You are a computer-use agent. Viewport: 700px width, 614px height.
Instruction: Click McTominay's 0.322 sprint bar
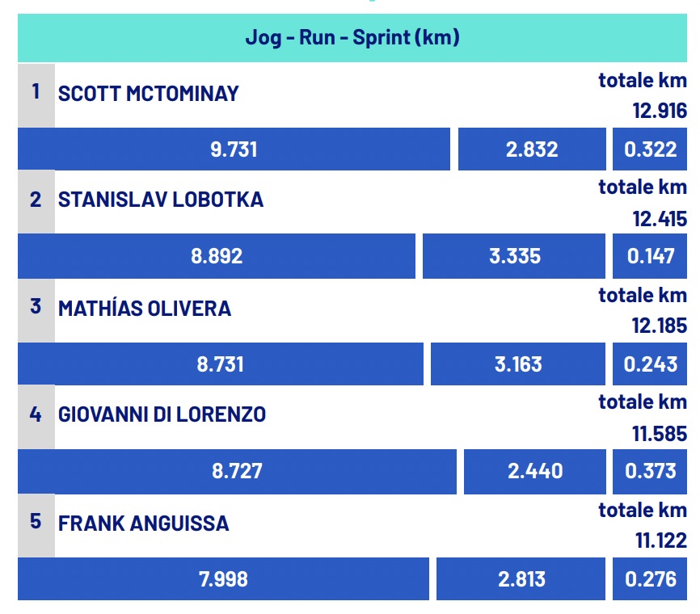[650, 149]
